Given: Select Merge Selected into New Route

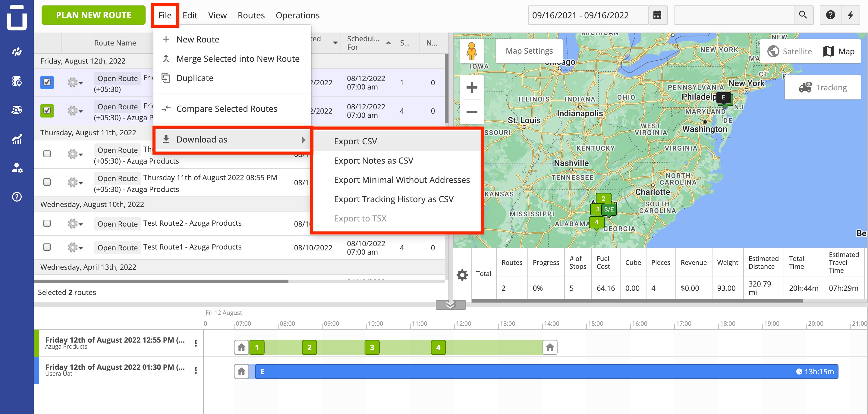Looking at the screenshot, I should point(232,59).
